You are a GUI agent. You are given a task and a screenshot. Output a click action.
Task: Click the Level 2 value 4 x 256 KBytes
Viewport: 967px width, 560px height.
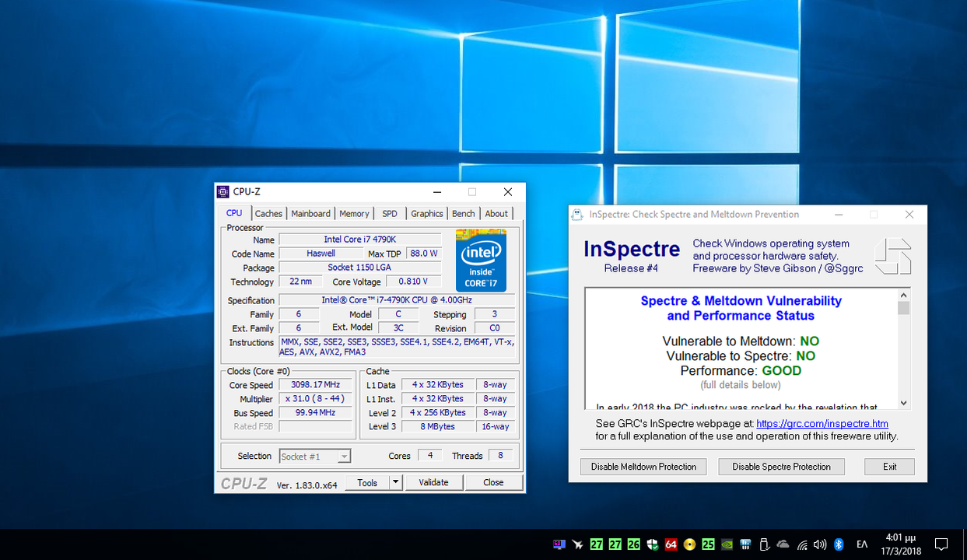438,412
